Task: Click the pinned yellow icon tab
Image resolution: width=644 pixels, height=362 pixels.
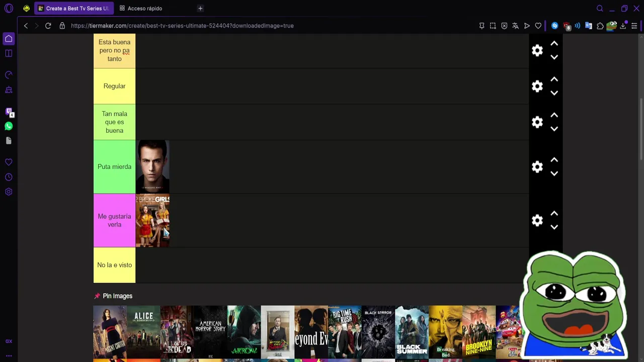Action: pyautogui.click(x=26, y=9)
